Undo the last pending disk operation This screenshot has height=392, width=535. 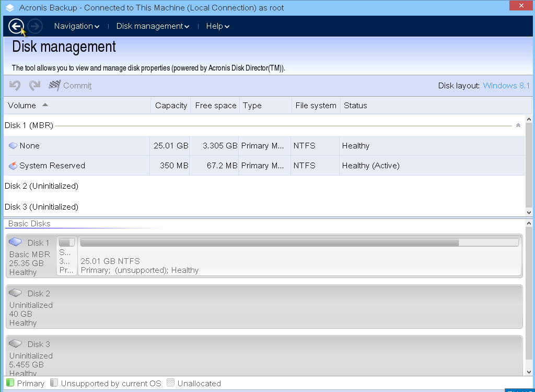(x=15, y=85)
